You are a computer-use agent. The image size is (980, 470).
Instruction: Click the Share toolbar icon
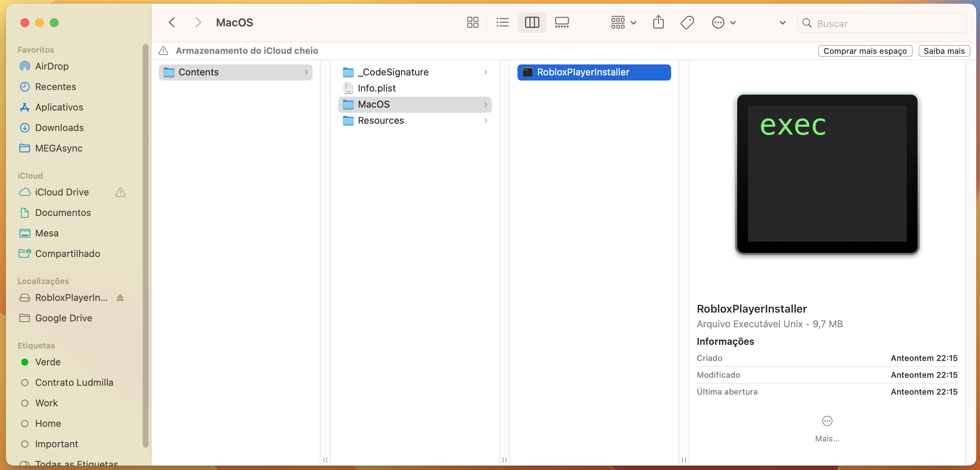pos(658,22)
